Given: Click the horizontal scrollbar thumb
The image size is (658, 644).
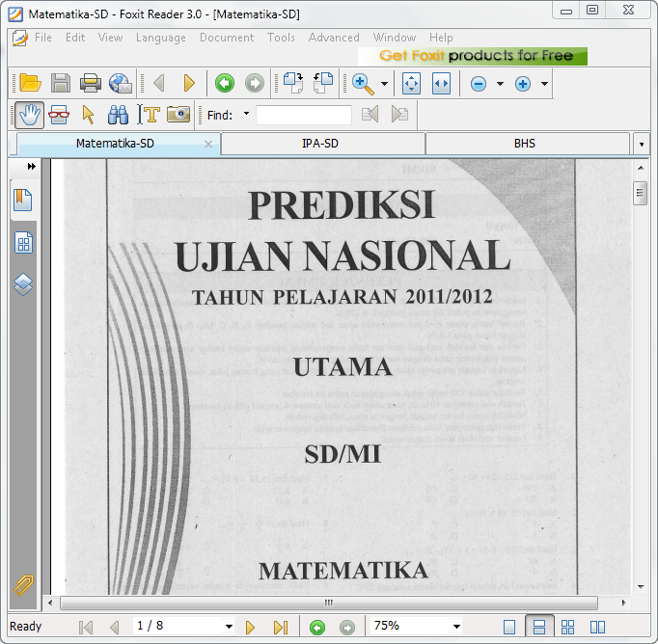Looking at the screenshot, I should pos(329,603).
